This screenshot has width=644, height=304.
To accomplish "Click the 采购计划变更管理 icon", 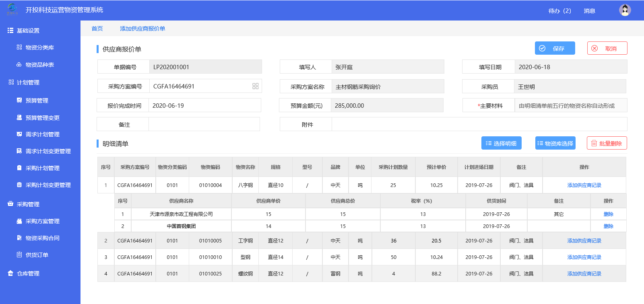I will (19, 185).
